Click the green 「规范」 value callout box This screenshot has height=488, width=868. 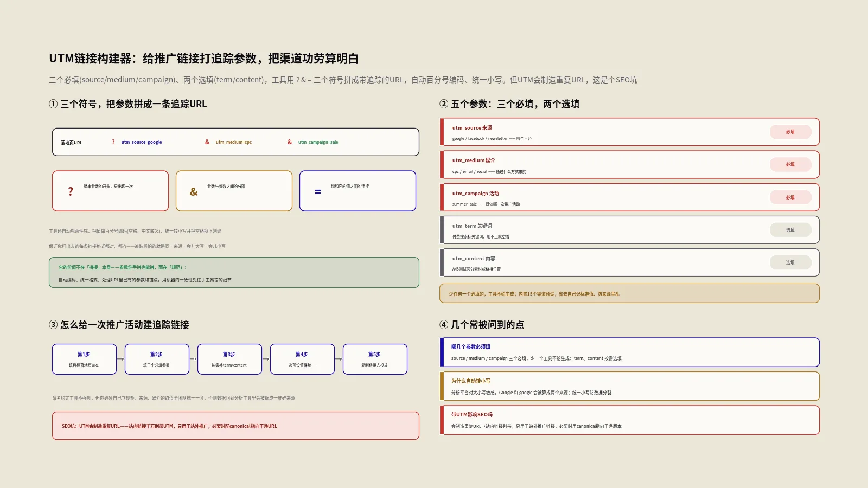click(x=234, y=273)
